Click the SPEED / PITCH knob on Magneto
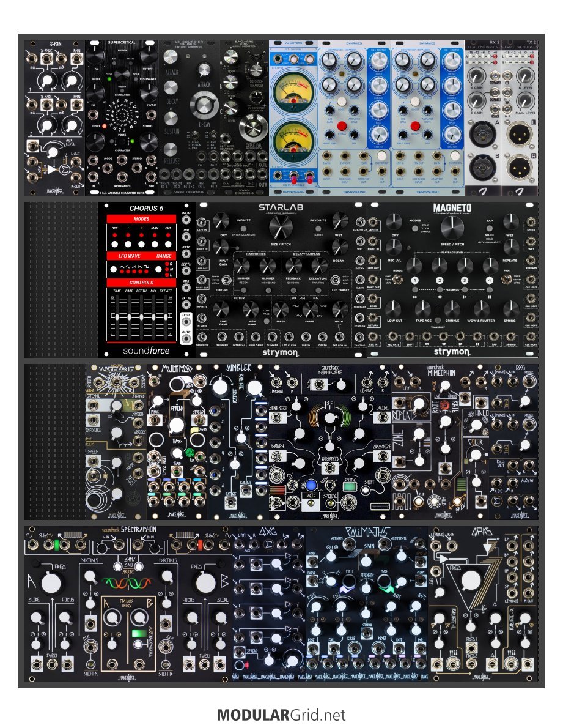Screen dimensions: 563x728 point(452,227)
